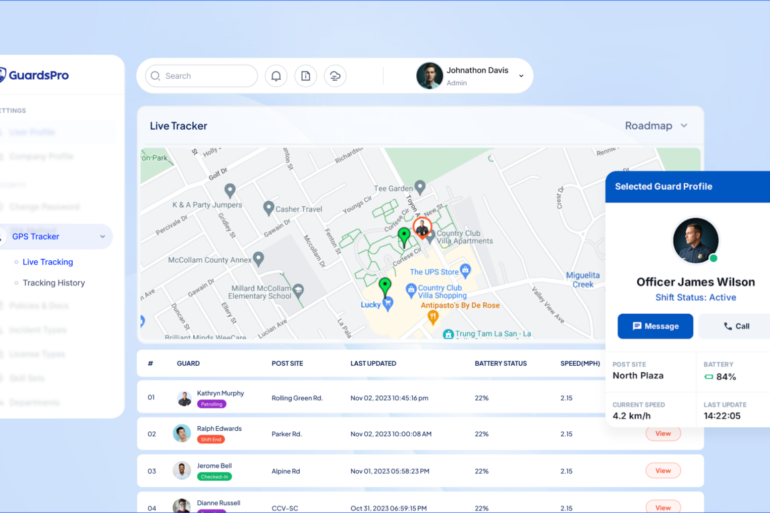Click View button for Jerome Bell row

click(x=663, y=470)
